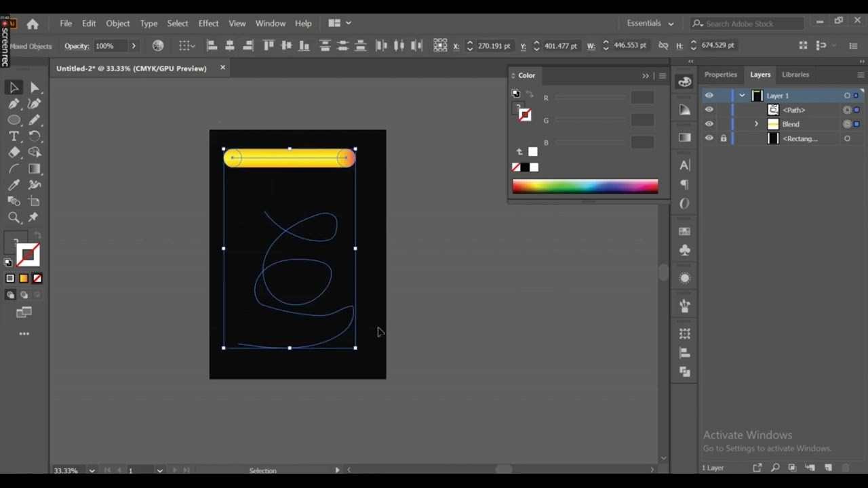Viewport: 868px width, 488px height.
Task: Swap fill and stroke in toolbar
Action: [38, 236]
